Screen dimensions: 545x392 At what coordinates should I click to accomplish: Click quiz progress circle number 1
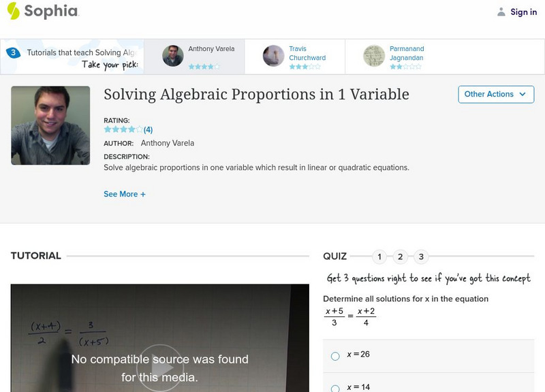(x=380, y=257)
